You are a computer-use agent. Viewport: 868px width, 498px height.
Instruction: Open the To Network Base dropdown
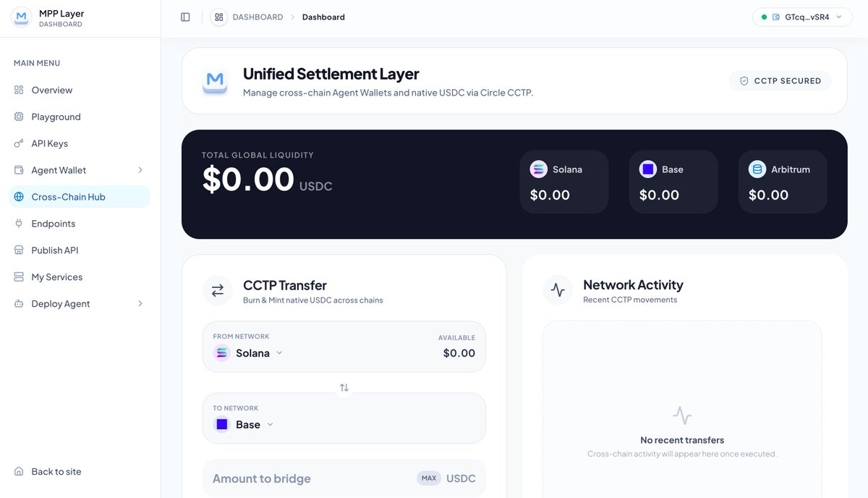pyautogui.click(x=244, y=425)
